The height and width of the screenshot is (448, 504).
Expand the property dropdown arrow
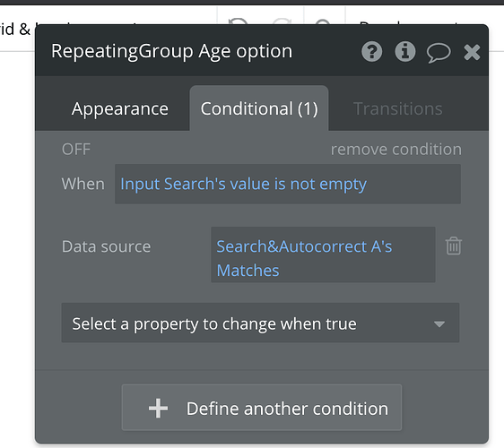pos(439,323)
